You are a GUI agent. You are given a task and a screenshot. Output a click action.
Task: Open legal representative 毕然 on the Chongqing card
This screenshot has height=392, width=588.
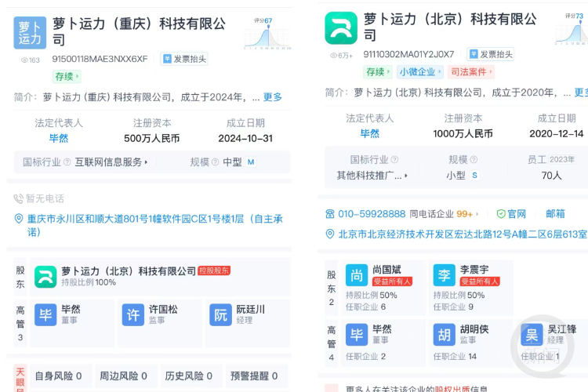[x=59, y=139]
